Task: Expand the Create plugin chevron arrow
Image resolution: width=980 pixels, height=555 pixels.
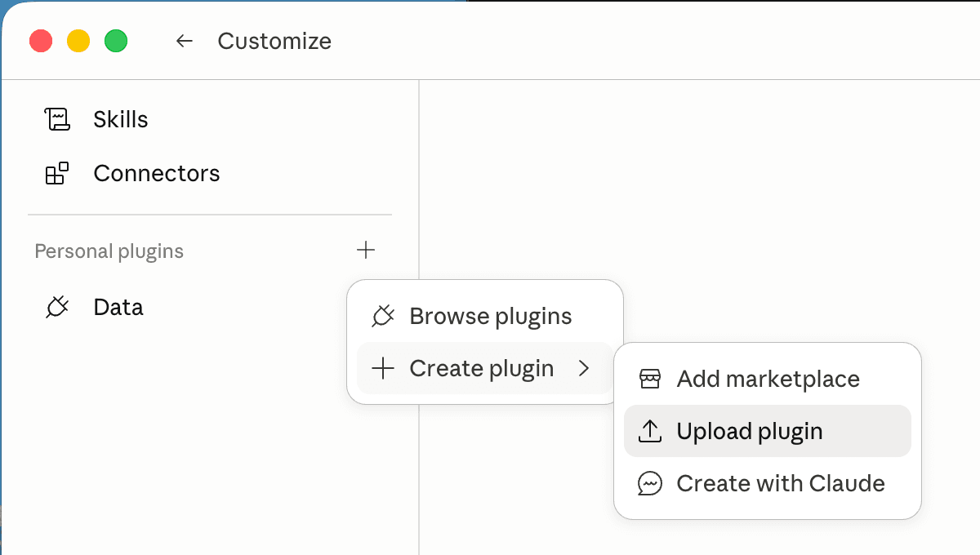Action: (583, 368)
